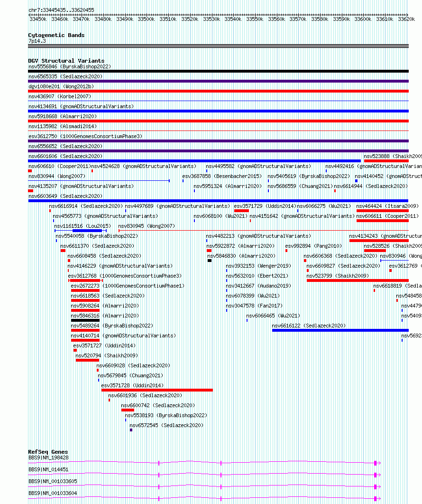Click nsv1161516 (Lou2015) label
This screenshot has height=504, width=422.
83,226
